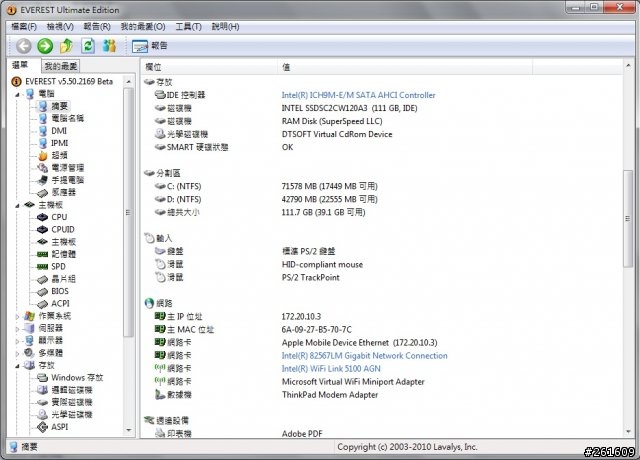Select the INTEL SSDSC2CW120A3 disk row
The width and height of the screenshot is (640, 460).
(x=381, y=108)
